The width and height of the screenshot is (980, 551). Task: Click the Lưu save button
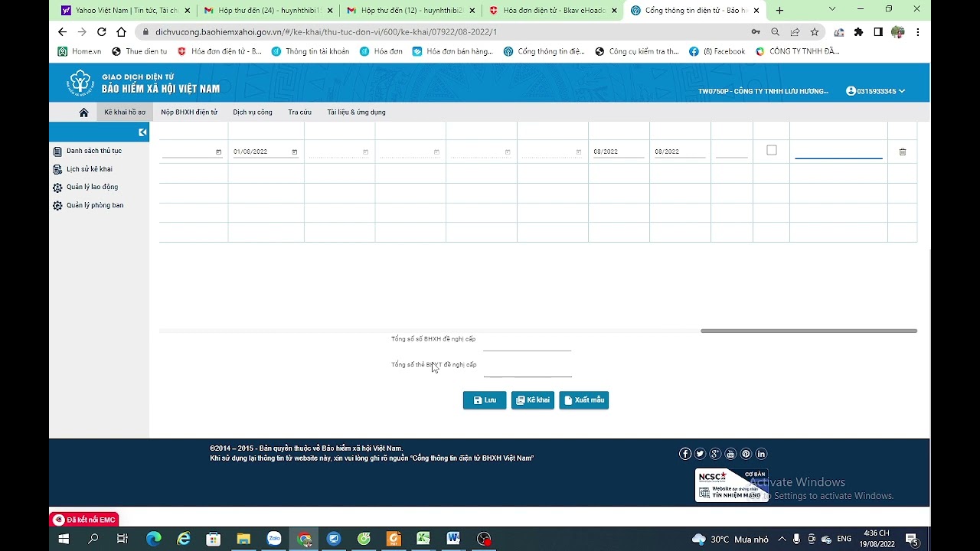click(485, 400)
